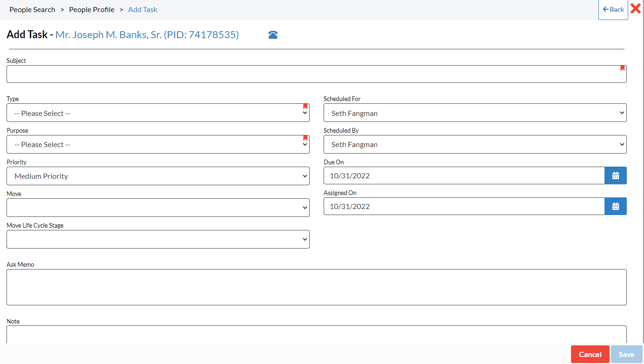
Task: Open the Purpose dropdown
Action: [158, 144]
